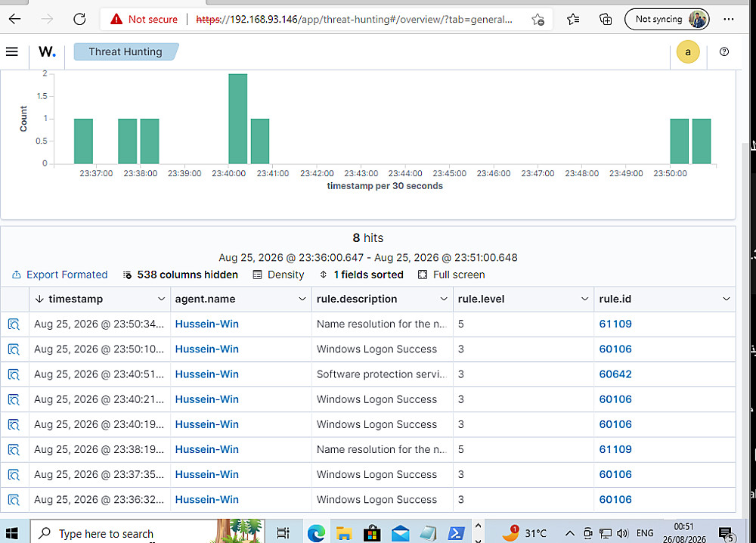Expand the agent.name column options chevron
The width and height of the screenshot is (756, 543).
coord(302,299)
